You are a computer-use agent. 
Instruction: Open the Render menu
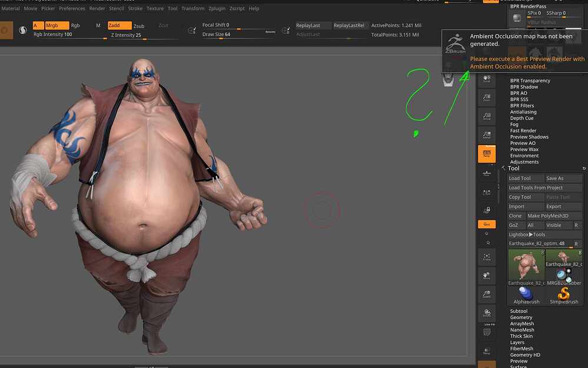click(x=97, y=8)
